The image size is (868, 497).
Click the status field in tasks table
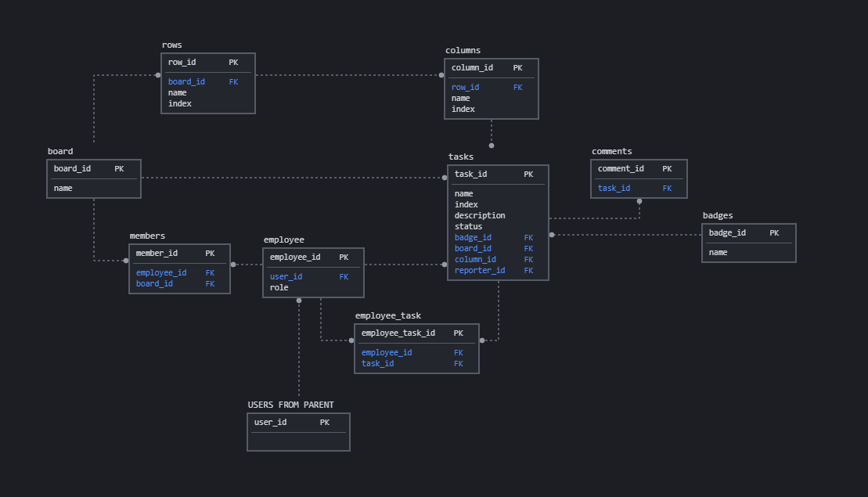[467, 226]
